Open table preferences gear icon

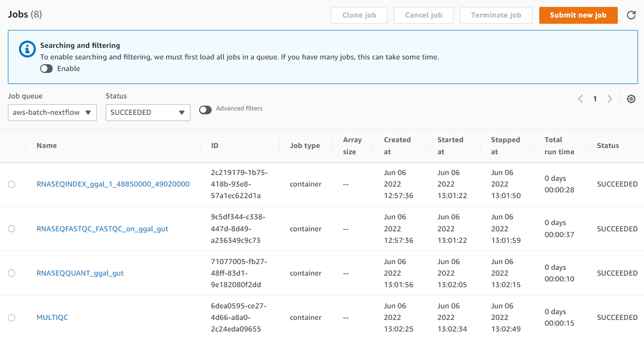(631, 99)
